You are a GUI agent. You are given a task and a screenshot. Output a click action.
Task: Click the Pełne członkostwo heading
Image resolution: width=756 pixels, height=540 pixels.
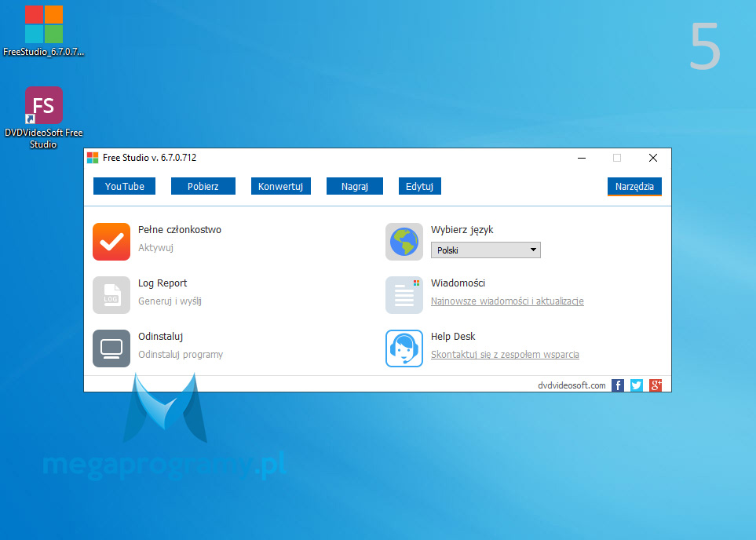(x=179, y=230)
